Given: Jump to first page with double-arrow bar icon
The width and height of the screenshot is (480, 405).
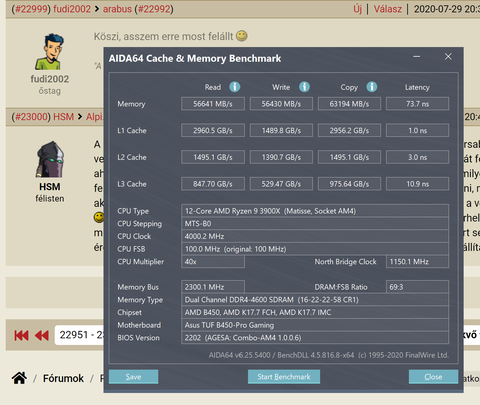Looking at the screenshot, I should 21,335.
